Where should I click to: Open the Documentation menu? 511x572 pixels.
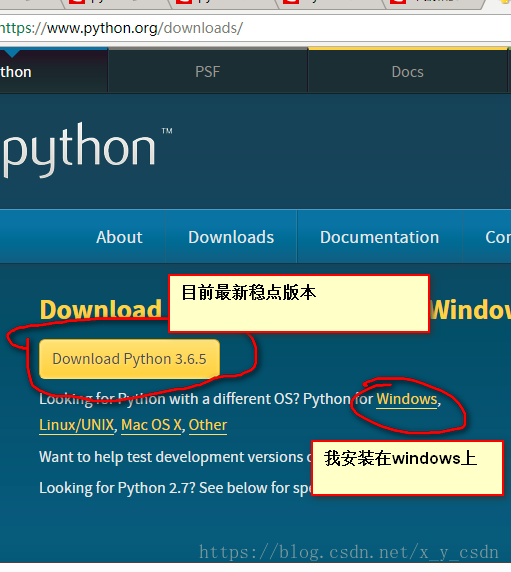tap(380, 237)
